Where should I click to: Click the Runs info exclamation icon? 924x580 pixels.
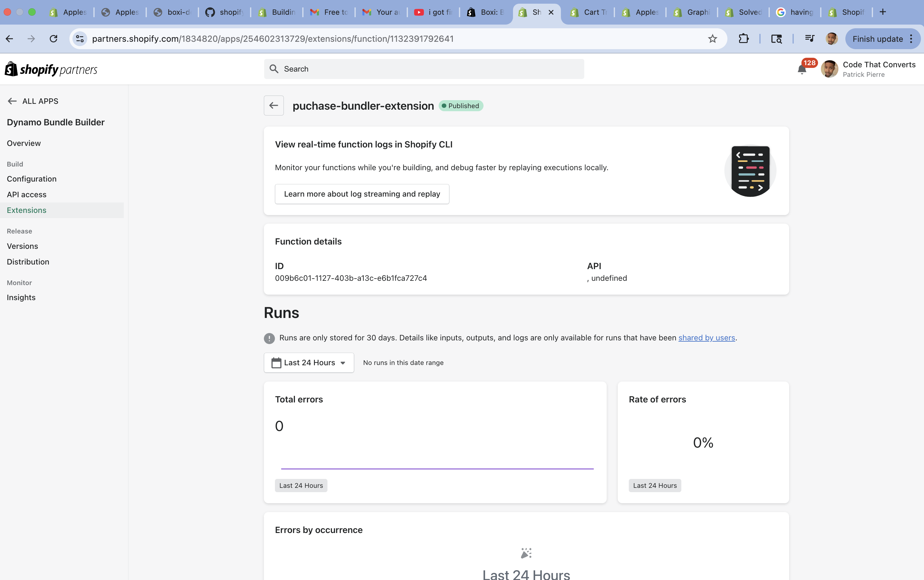(x=269, y=338)
